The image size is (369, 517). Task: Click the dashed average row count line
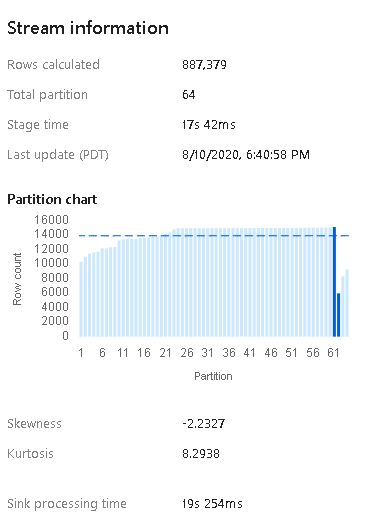coord(214,236)
